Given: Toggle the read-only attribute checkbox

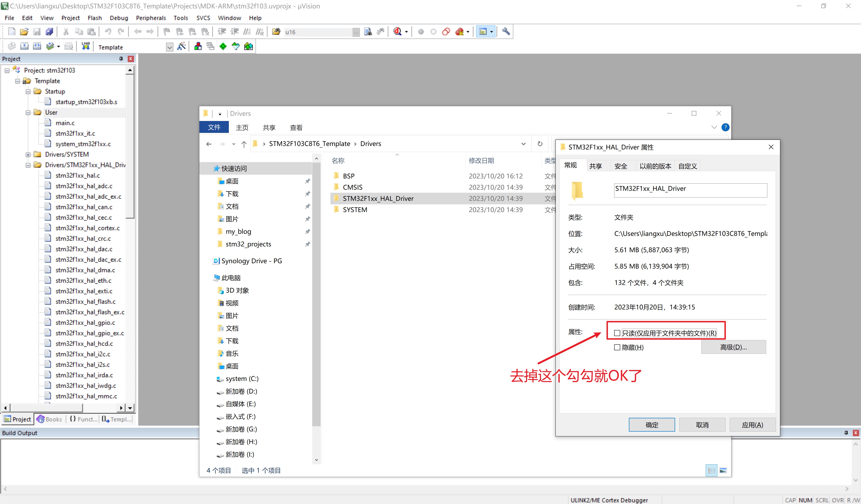Looking at the screenshot, I should [617, 333].
